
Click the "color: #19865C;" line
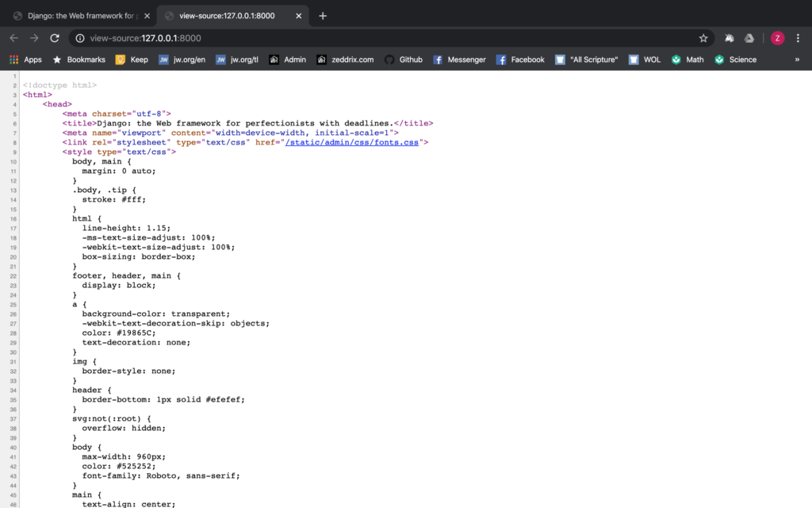point(119,333)
